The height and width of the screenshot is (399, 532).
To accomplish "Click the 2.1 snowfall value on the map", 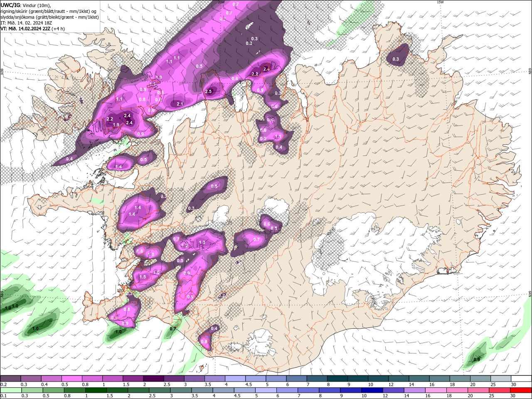I will point(180,104).
